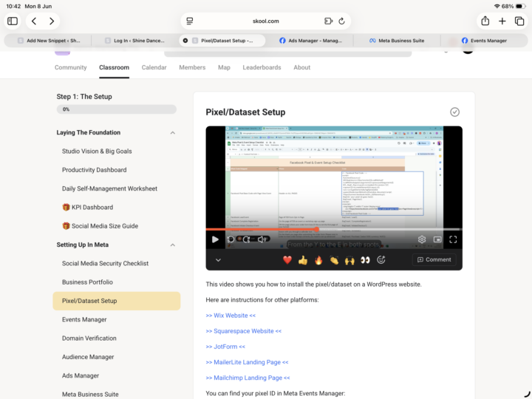Tap the Safari share icon
The width and height of the screenshot is (532, 399).
pyautogui.click(x=485, y=21)
